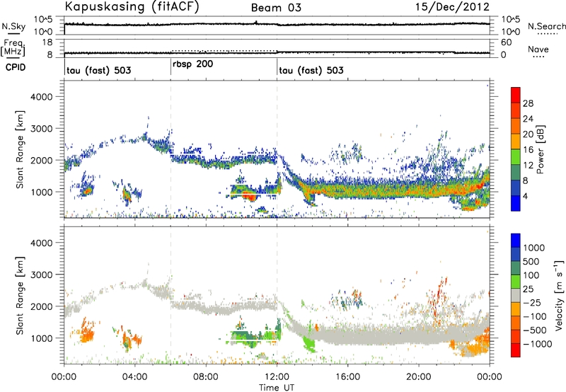Click the 'Freq. [MHz]' axis label
Viewport: 566px width, 392px height.
(14, 47)
